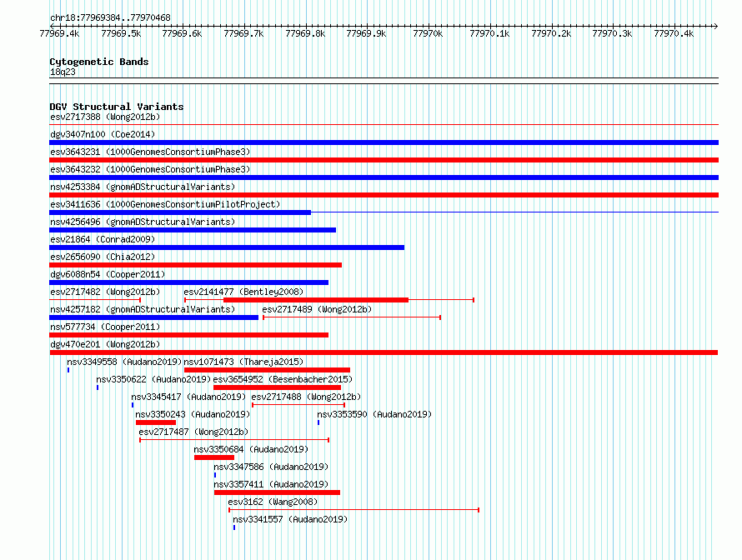Click the esv2717388 (Wong2012b) variant label
Viewport: 742px width, 560px height.
coord(105,117)
